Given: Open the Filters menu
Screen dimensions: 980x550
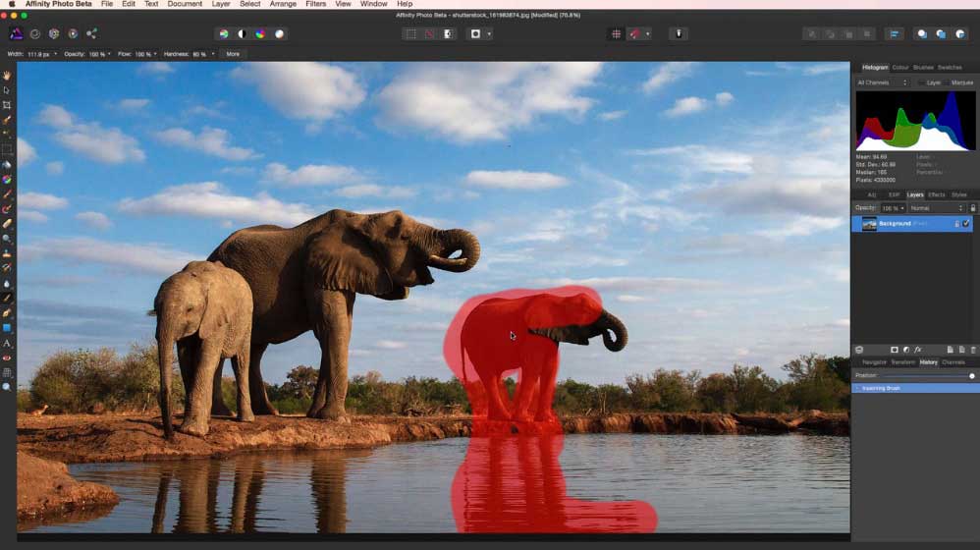Looking at the screenshot, I should [x=315, y=4].
